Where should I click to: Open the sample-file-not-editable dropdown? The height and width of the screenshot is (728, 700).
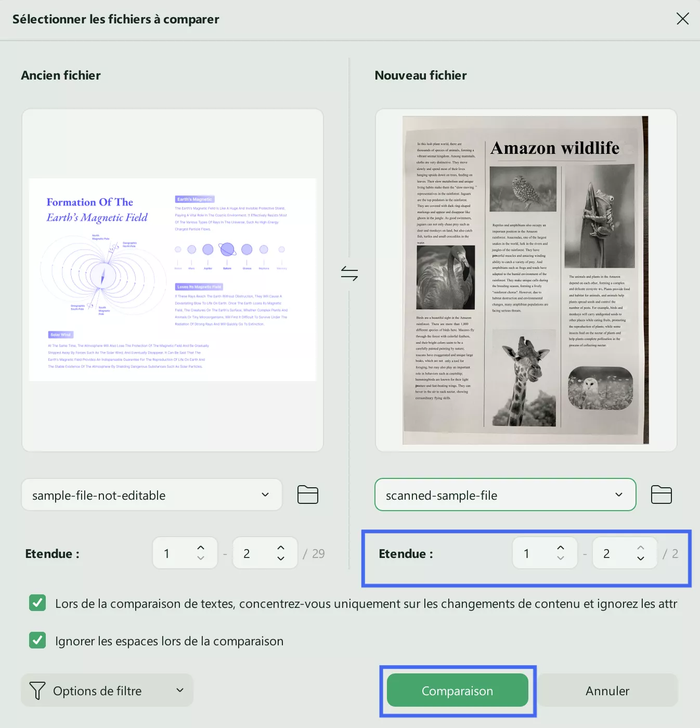(x=152, y=495)
